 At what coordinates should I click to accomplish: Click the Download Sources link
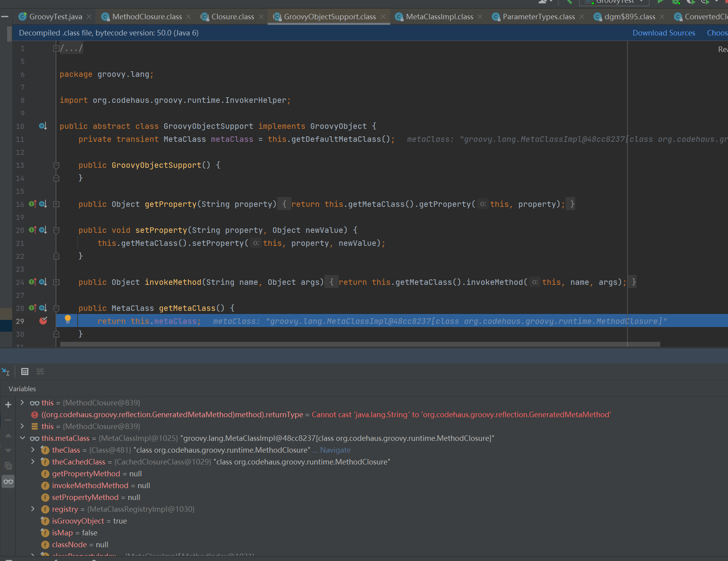[664, 33]
